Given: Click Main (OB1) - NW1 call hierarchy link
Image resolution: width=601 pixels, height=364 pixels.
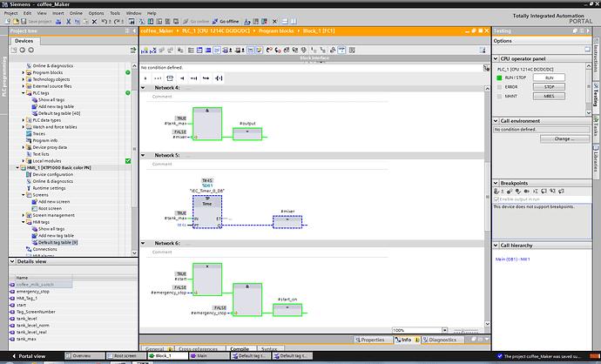Looking at the screenshot, I should point(512,260).
